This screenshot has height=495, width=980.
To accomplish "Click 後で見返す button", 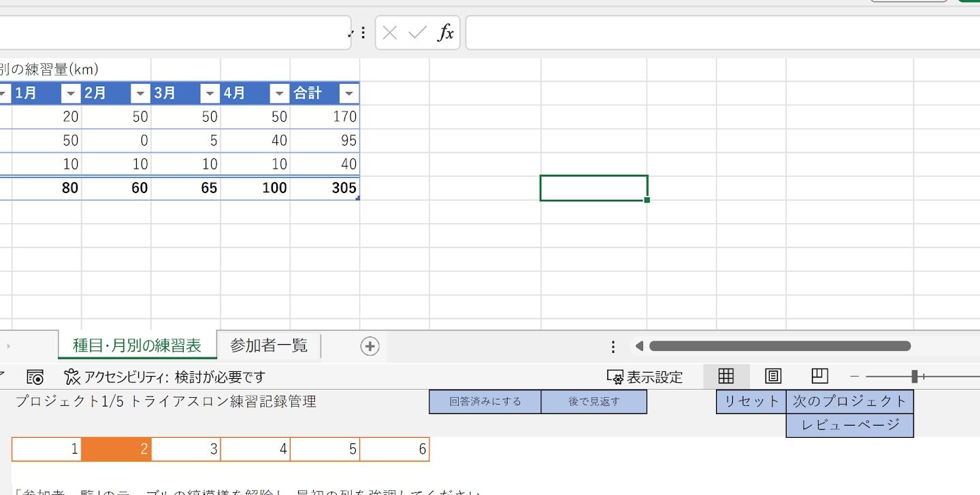I will coord(594,401).
